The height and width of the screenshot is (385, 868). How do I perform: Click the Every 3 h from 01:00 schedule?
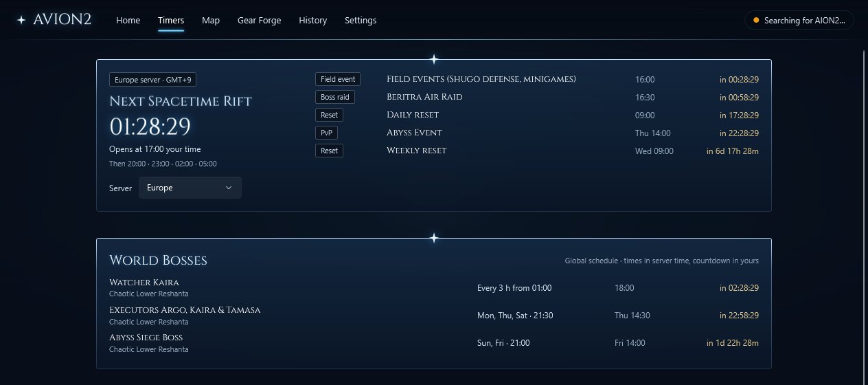click(x=514, y=288)
